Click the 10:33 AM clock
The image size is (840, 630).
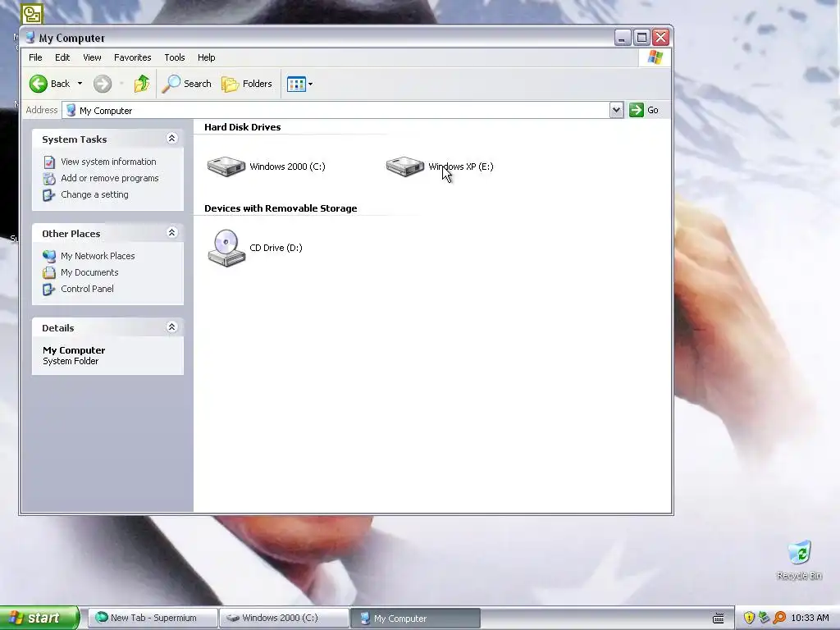[810, 618]
